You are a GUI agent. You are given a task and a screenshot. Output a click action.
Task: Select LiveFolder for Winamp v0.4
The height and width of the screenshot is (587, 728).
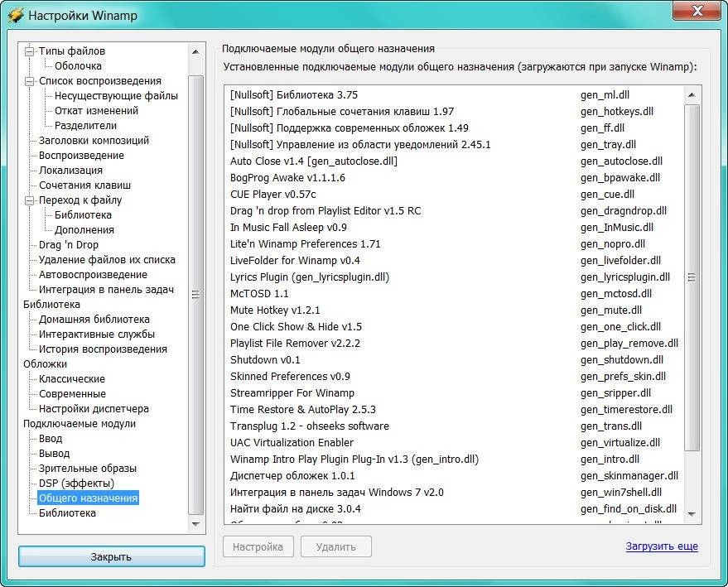pyautogui.click(x=454, y=260)
